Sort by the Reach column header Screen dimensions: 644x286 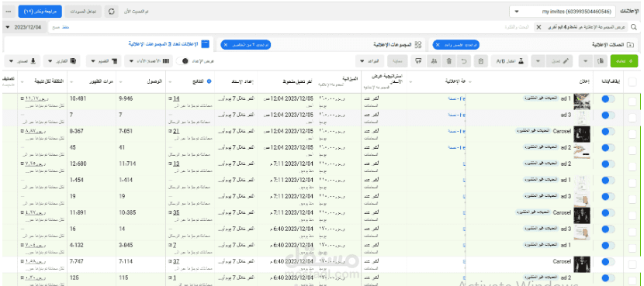tap(156, 81)
